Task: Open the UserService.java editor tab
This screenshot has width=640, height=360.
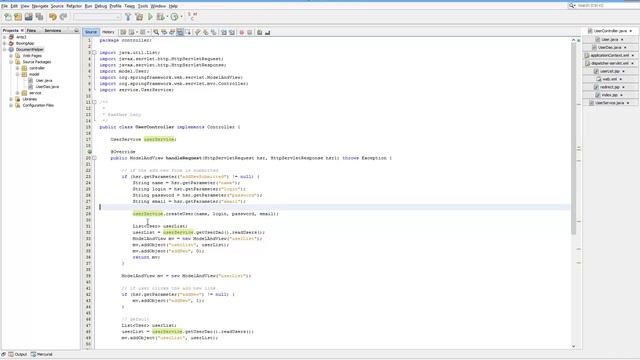Action: [x=610, y=103]
